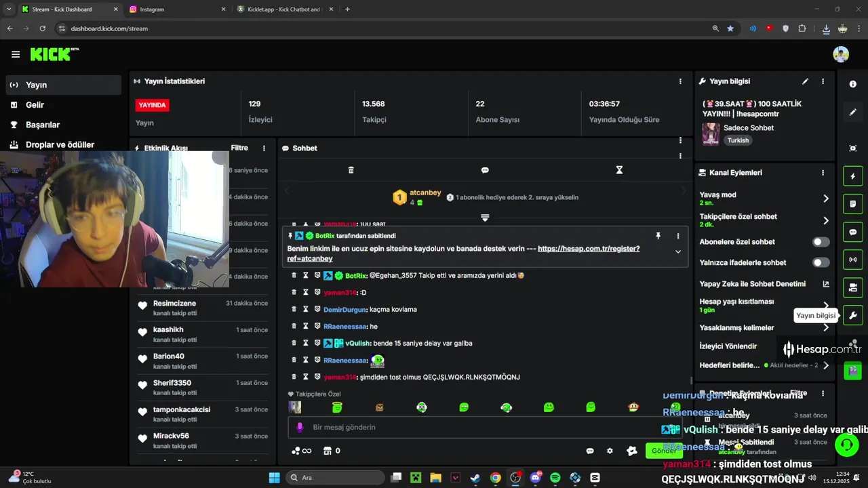Screen dimensions: 868x488
Task: Open the shop icon below the message box
Action: coord(327,451)
